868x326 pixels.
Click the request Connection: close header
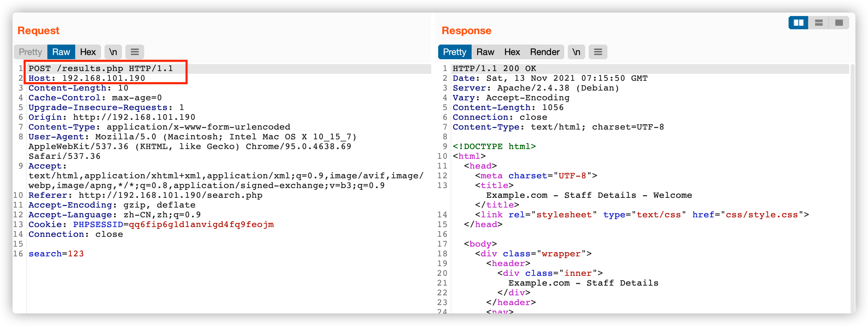pos(76,234)
